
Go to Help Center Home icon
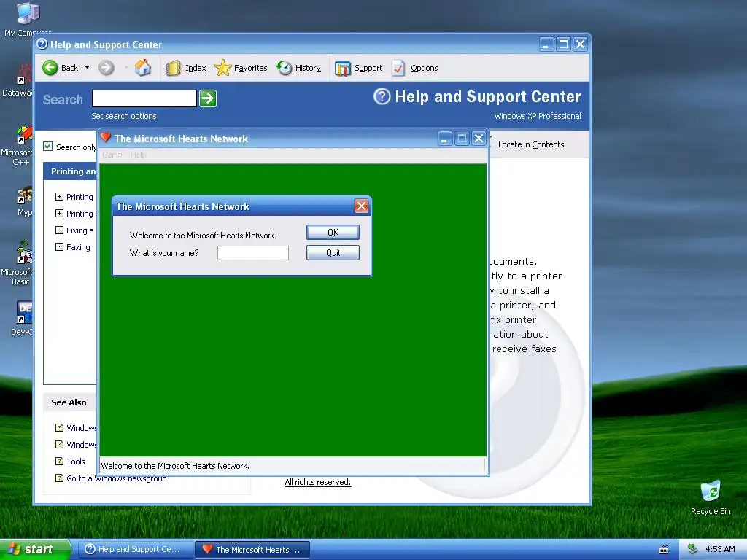click(x=142, y=68)
